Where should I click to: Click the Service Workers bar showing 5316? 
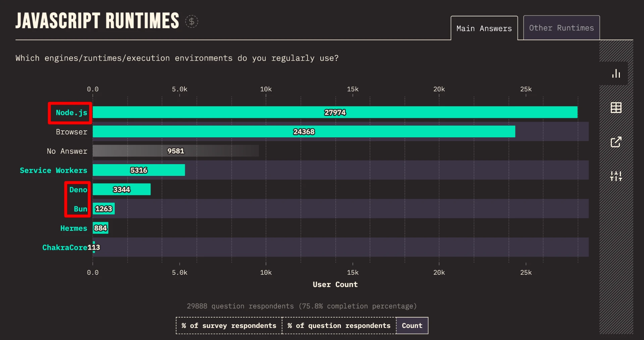click(x=139, y=170)
